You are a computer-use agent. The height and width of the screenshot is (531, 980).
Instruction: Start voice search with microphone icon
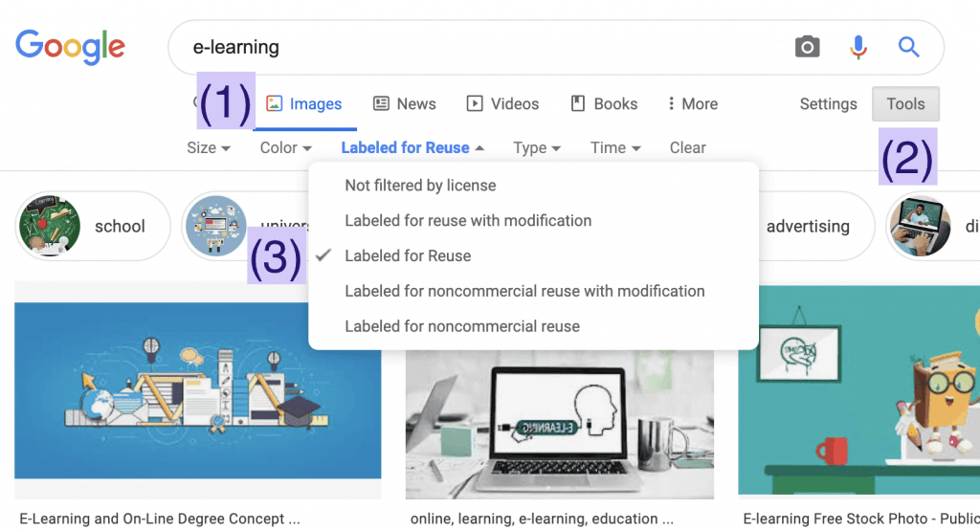point(858,47)
